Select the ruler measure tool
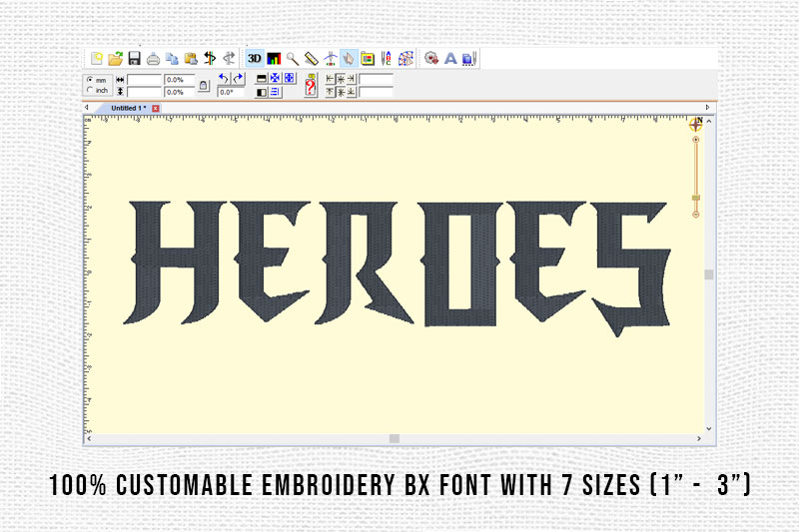This screenshot has width=799, height=532. point(312,59)
